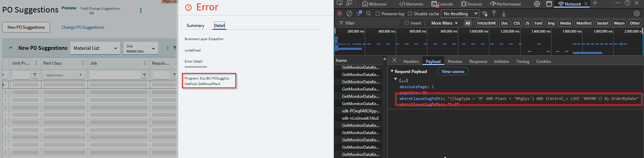Switch to New PO Suggestions tab
Image resolution: width=644 pixels, height=158 pixels.
(x=26, y=27)
